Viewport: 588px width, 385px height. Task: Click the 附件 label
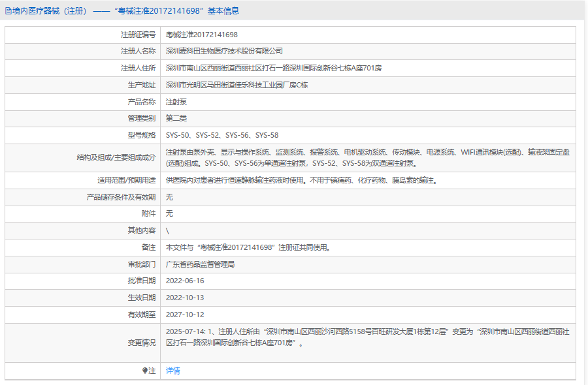[x=148, y=213]
